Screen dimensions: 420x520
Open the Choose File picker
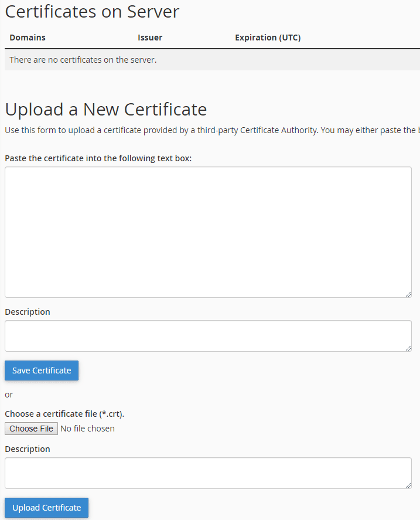pos(32,429)
